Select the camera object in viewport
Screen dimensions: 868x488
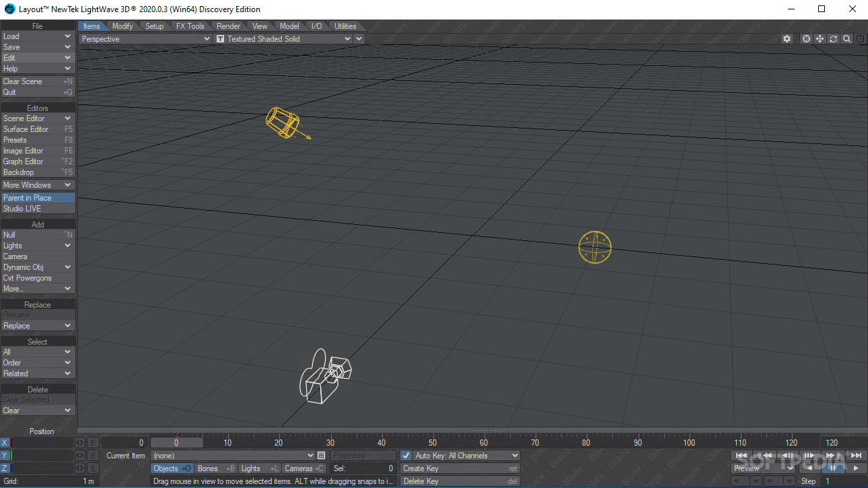point(325,376)
